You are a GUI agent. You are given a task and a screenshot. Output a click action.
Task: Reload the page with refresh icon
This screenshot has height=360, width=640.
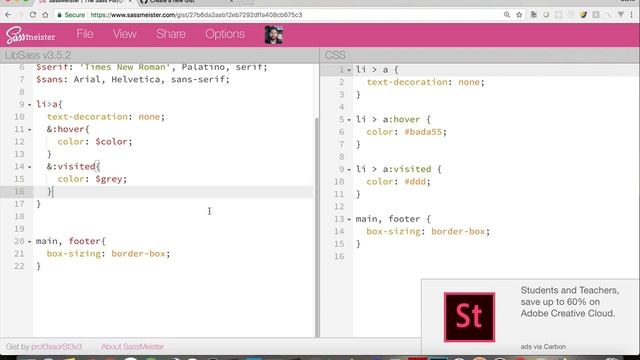click(x=33, y=15)
